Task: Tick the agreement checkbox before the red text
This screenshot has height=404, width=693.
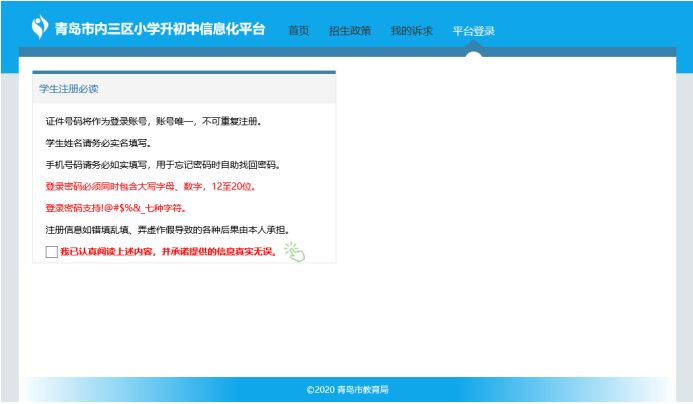Action: point(52,251)
